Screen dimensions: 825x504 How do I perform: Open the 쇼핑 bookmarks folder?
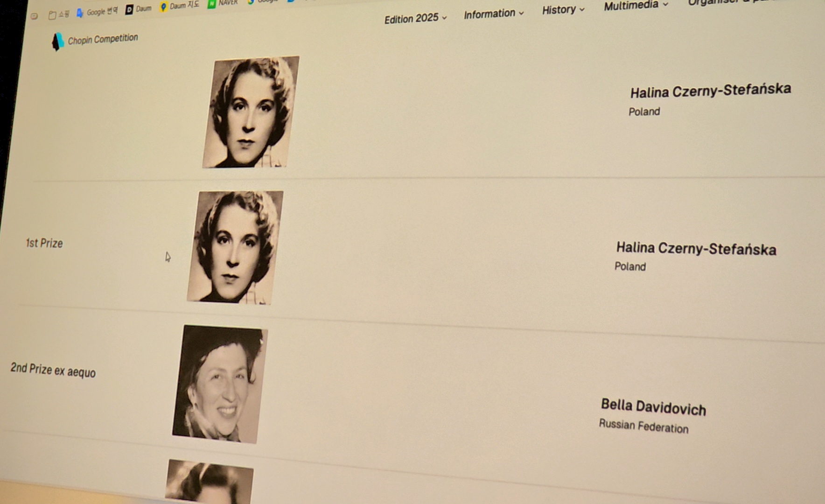click(x=59, y=14)
